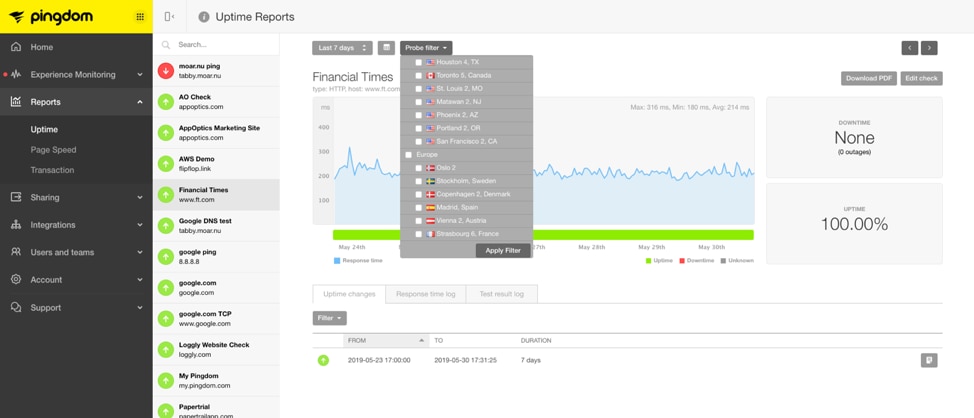This screenshot has height=418, width=974.
Task: Check the Europe region checkbox
Action: [409, 155]
